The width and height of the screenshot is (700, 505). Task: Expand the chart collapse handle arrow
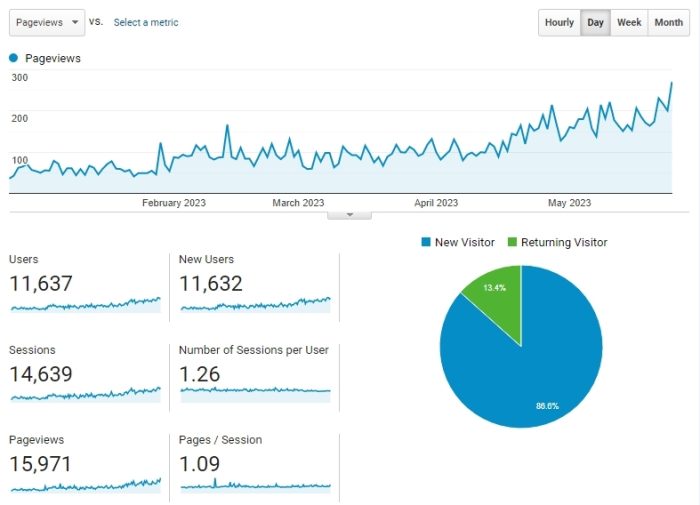pos(350,215)
